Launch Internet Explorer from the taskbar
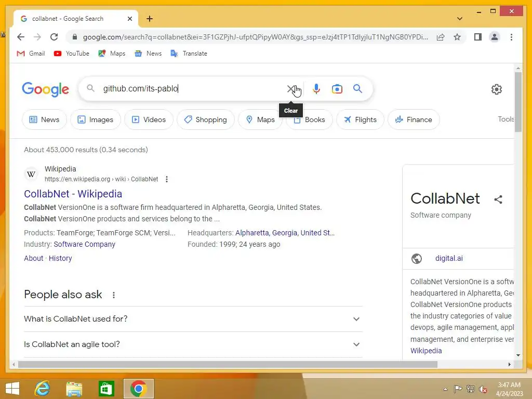Screen dimensions: 532x399 tap(43, 389)
